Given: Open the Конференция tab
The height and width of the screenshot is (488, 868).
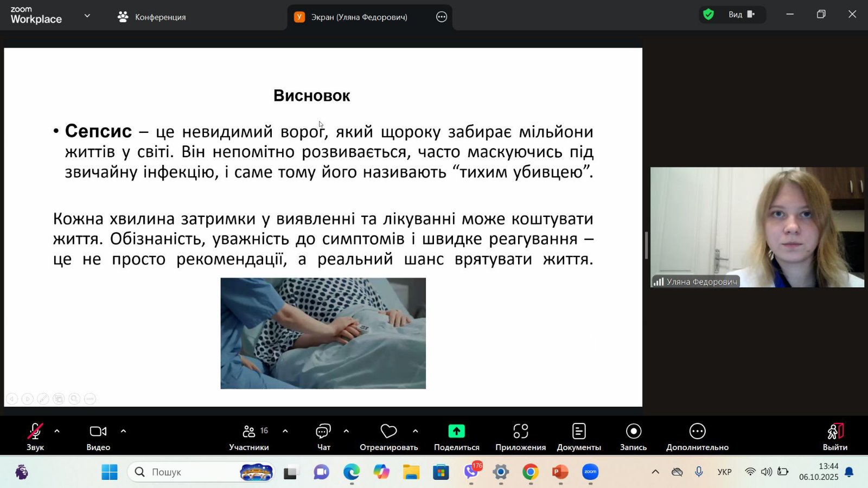Looking at the screenshot, I should (x=152, y=17).
